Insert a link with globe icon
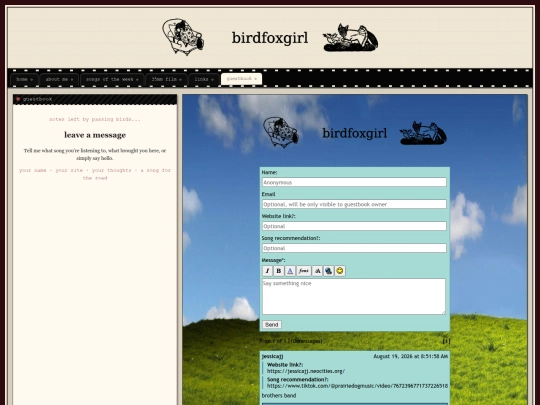 coord(329,271)
